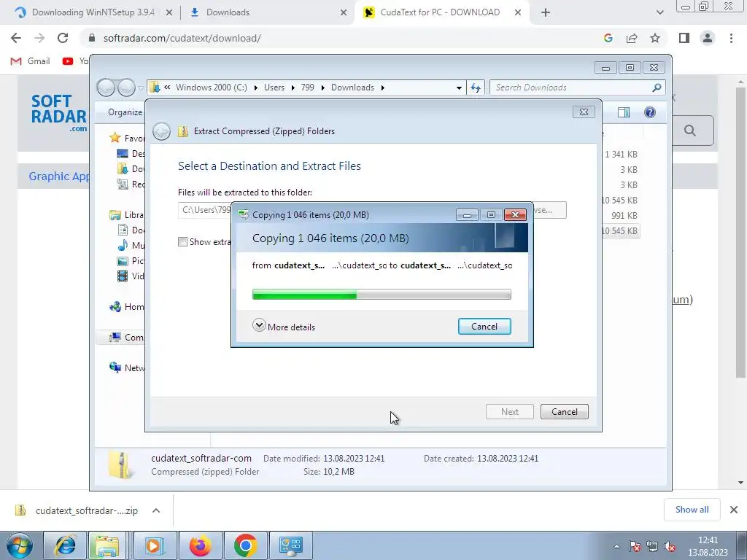
Task: Select Documents library icon in sidebar
Action: 123,230
